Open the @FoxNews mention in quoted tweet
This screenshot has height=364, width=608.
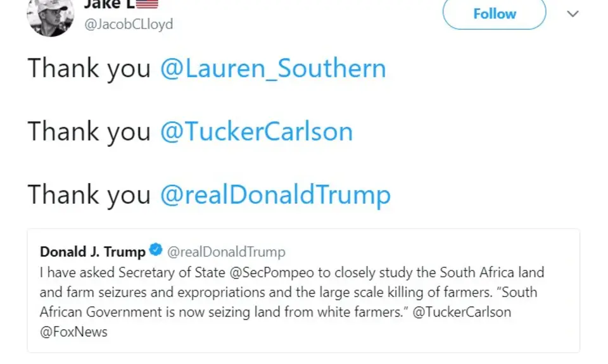[x=73, y=332]
